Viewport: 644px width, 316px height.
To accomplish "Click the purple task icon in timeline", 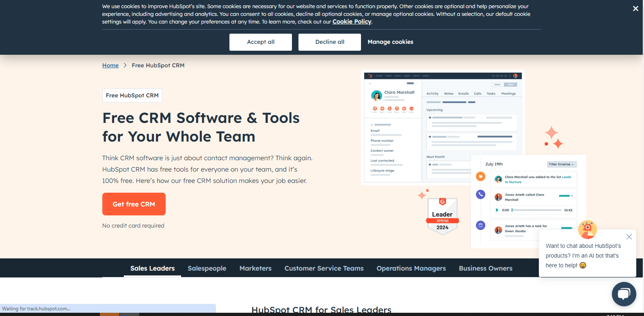I will 480,225.
